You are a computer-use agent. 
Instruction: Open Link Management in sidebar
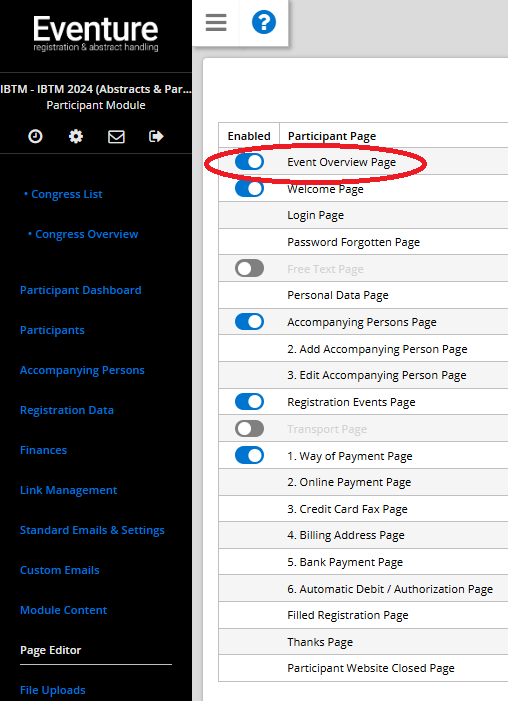[68, 490]
